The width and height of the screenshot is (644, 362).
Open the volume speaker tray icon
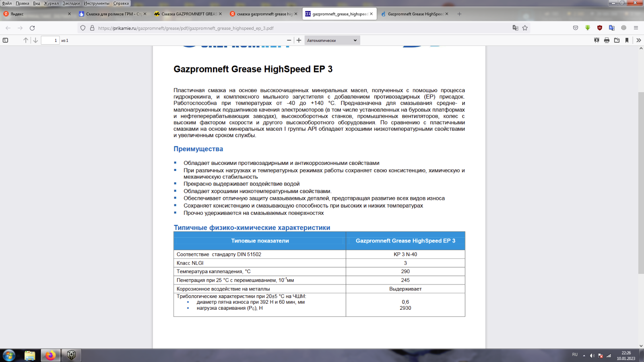point(592,356)
